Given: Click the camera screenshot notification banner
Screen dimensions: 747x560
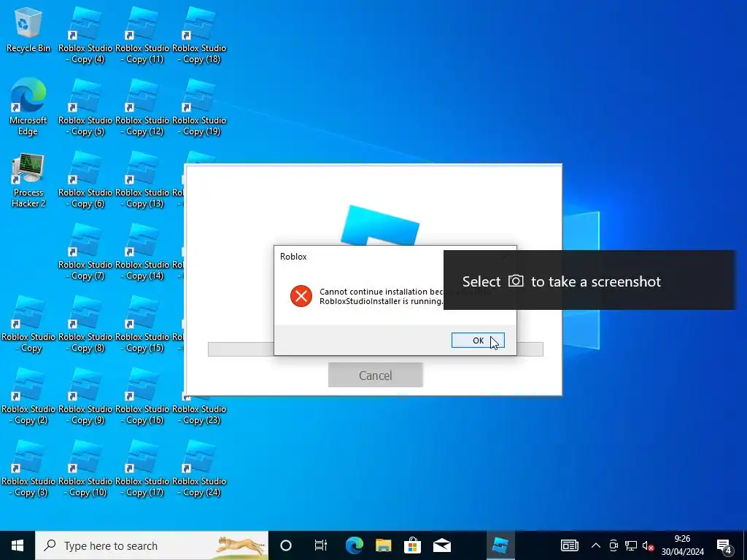Looking at the screenshot, I should click(x=589, y=280).
